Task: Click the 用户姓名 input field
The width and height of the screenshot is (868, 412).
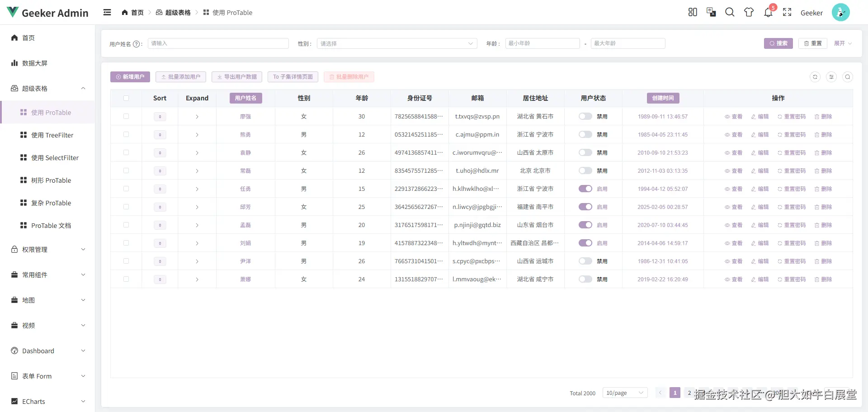Action: point(218,43)
